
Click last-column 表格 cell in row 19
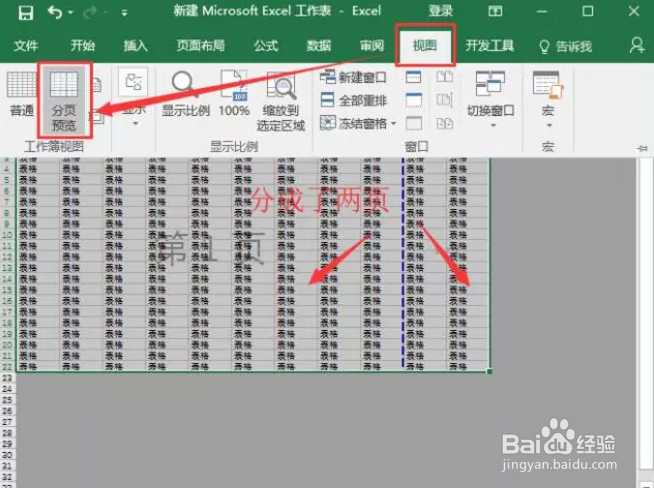click(468, 334)
